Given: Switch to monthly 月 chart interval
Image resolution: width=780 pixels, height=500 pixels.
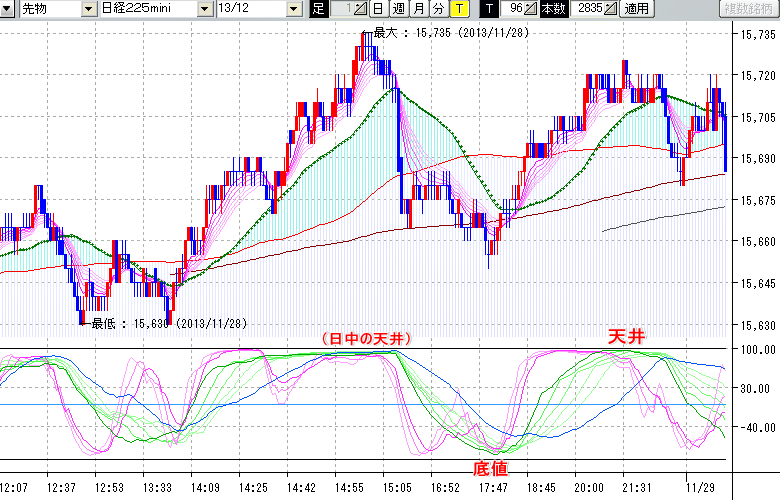Looking at the screenshot, I should coord(417,9).
